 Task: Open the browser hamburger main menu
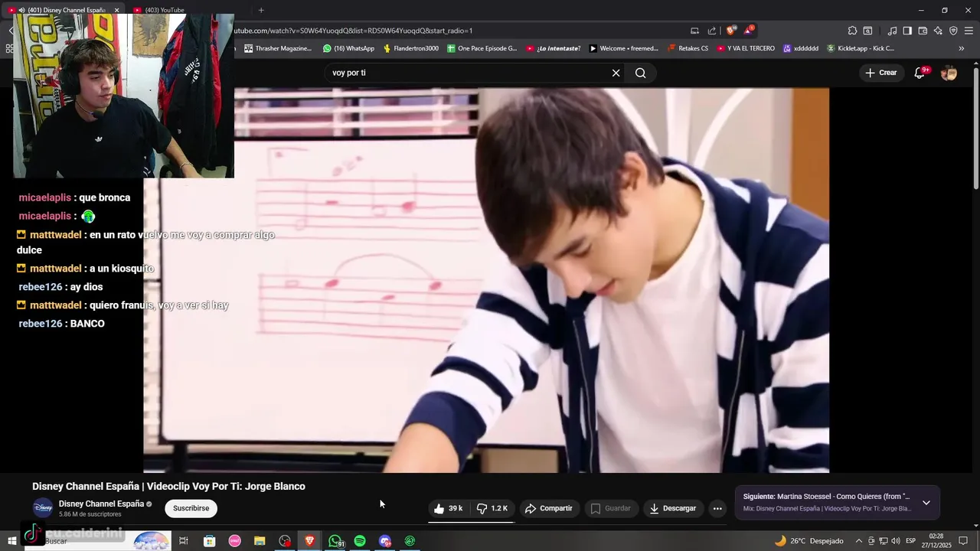click(x=969, y=31)
